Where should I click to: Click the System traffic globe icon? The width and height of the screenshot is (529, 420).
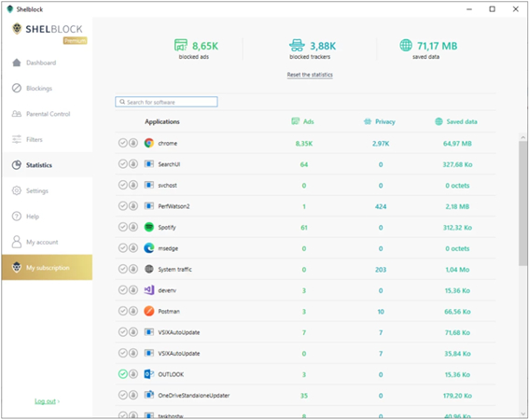click(149, 269)
